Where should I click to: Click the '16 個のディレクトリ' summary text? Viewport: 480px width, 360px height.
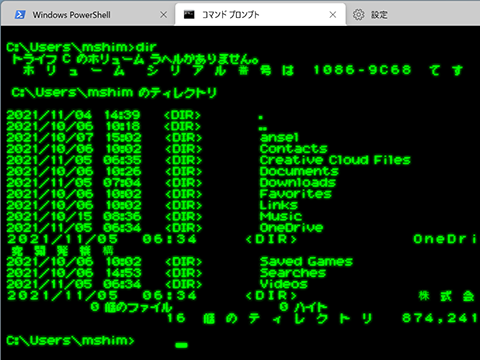coord(269,318)
